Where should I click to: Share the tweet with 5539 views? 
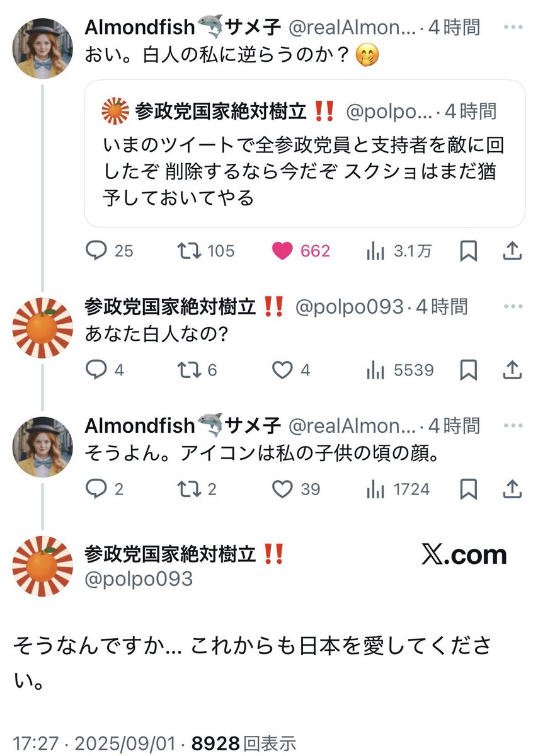[x=513, y=370]
